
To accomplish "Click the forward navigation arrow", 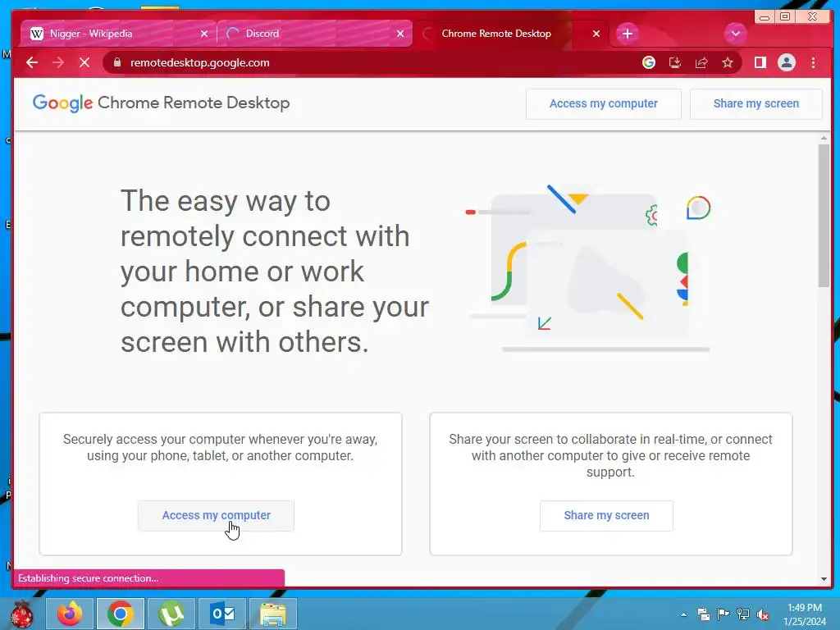I will pyautogui.click(x=58, y=62).
